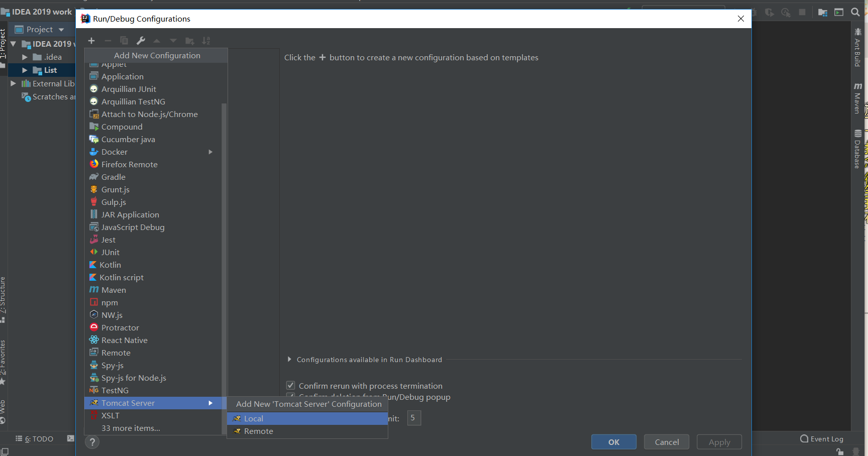Open the Ant Build side panel
This screenshot has height=456, width=868.
coord(857,48)
